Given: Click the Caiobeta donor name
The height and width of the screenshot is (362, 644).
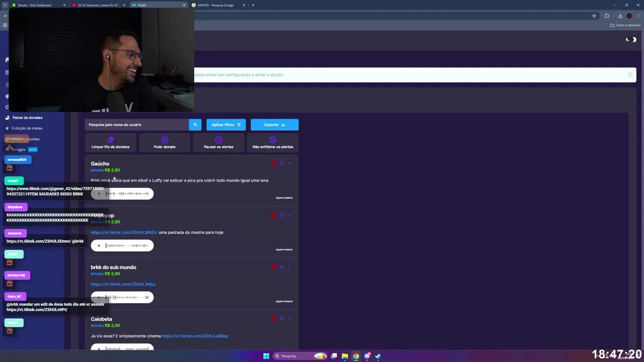Looking at the screenshot, I should pos(101,319).
